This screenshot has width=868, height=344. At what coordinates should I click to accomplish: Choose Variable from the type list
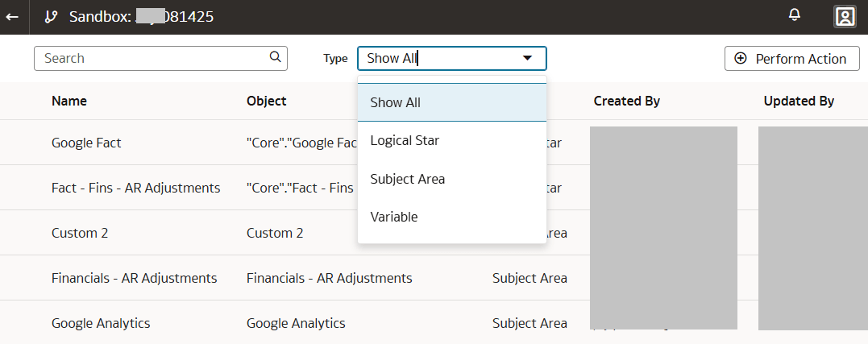(394, 217)
